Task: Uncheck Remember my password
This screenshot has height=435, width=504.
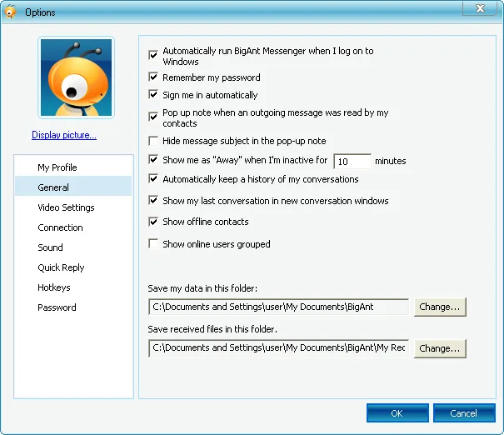Action: pyautogui.click(x=153, y=77)
